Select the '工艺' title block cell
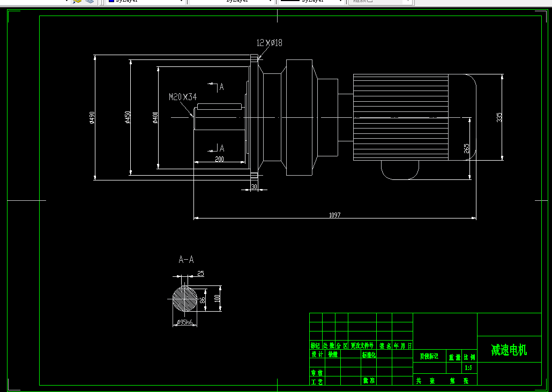 [318, 381]
